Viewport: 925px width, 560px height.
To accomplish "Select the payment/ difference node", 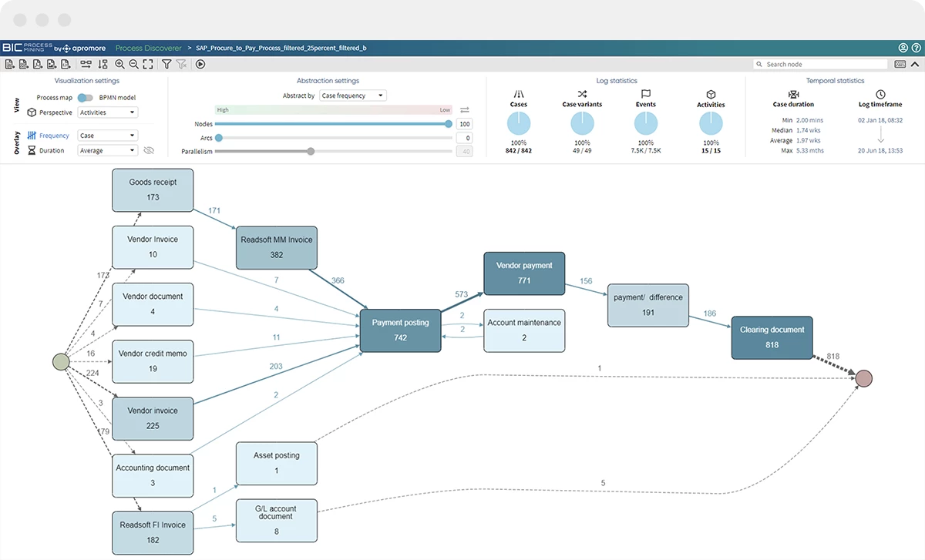I will (x=648, y=305).
